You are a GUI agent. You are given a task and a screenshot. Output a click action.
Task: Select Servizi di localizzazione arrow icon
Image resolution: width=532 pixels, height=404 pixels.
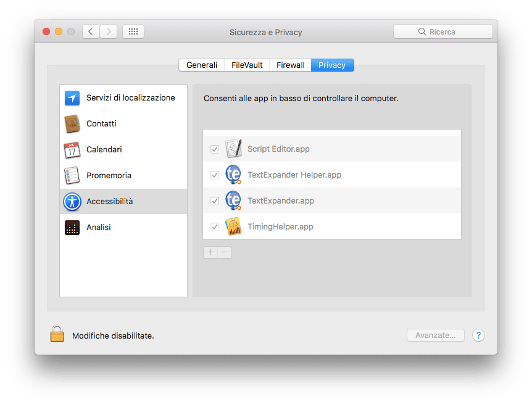[x=72, y=98]
